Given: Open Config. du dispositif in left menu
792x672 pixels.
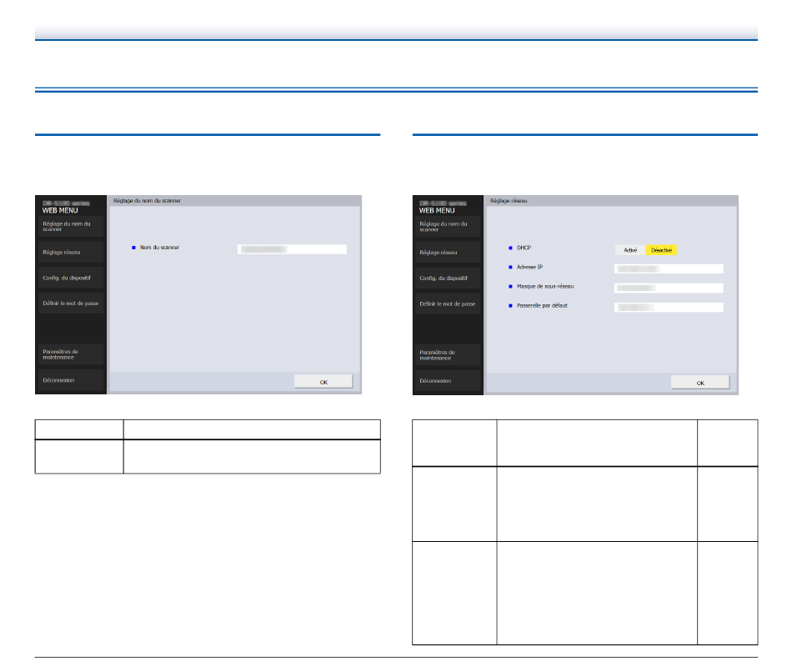Looking at the screenshot, I should point(71,278).
